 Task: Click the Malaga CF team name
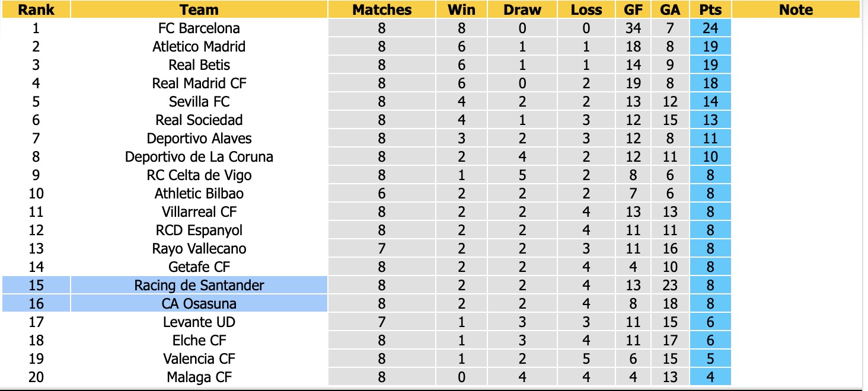[x=199, y=377]
